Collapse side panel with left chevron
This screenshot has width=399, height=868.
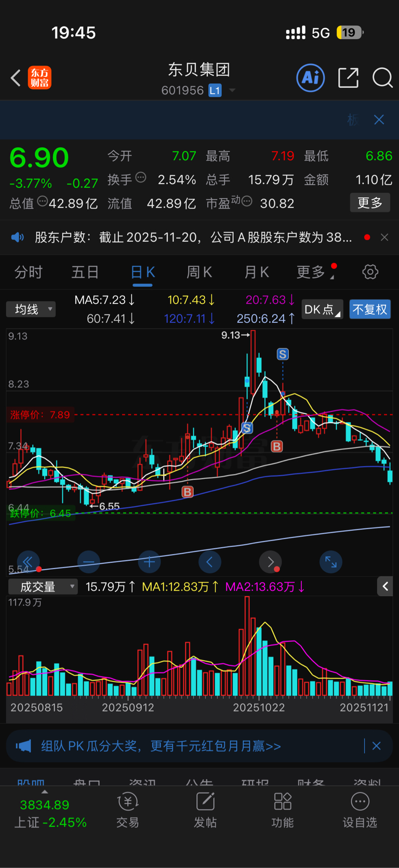coord(385,586)
